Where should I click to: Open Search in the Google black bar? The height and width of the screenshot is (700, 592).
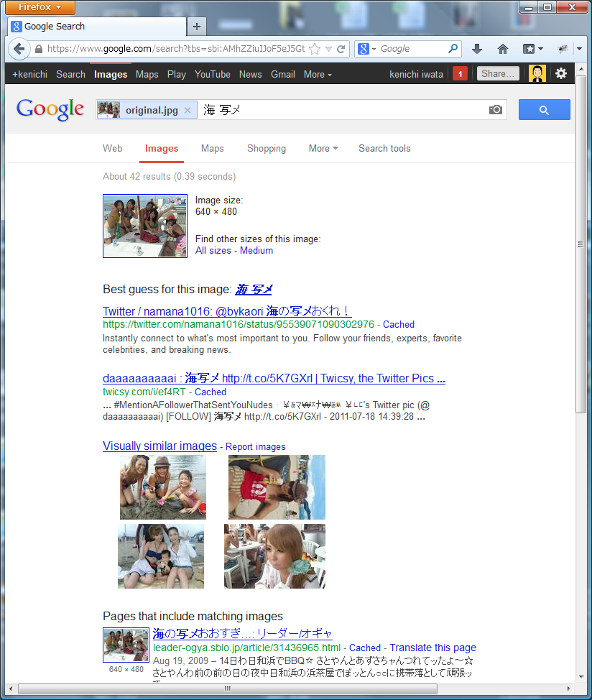pyautogui.click(x=70, y=75)
